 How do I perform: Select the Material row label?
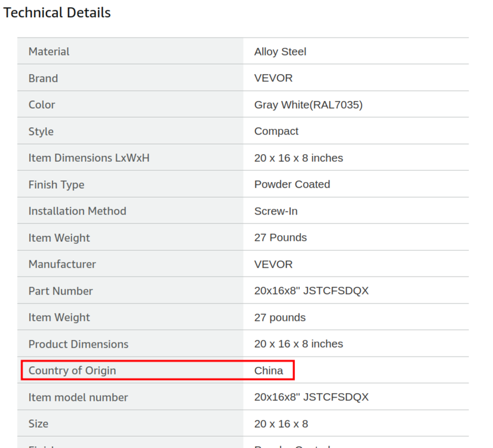(49, 51)
